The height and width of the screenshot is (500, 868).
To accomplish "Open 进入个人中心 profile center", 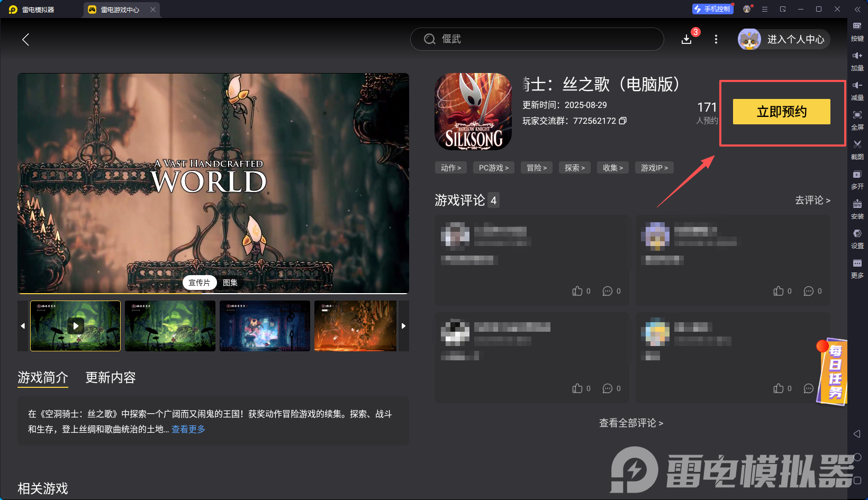I will click(784, 39).
